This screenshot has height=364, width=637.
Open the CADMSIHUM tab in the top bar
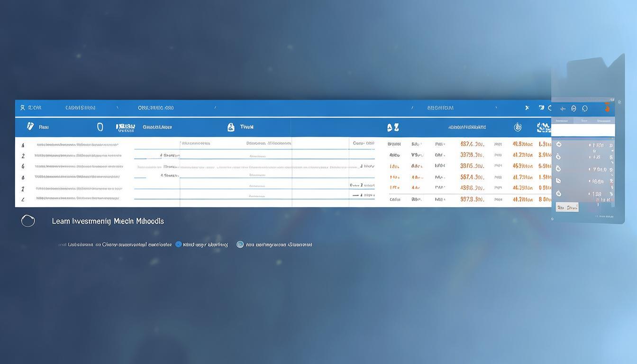pyautogui.click(x=80, y=108)
